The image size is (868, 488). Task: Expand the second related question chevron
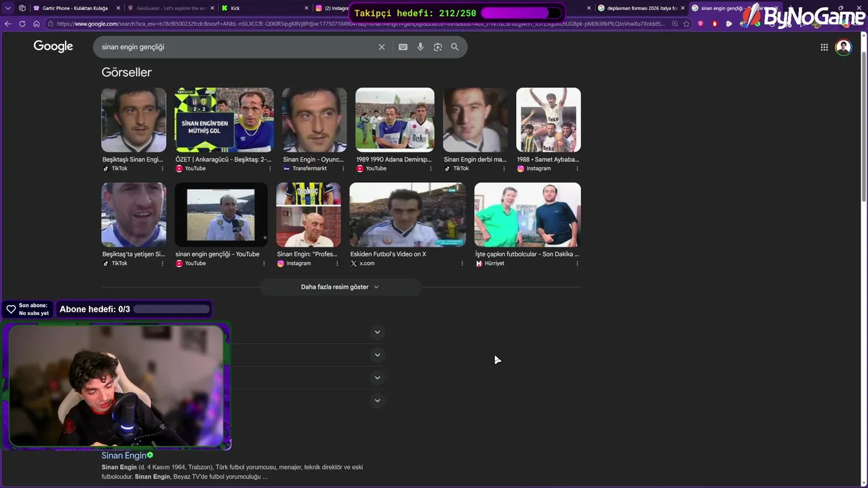(x=378, y=354)
